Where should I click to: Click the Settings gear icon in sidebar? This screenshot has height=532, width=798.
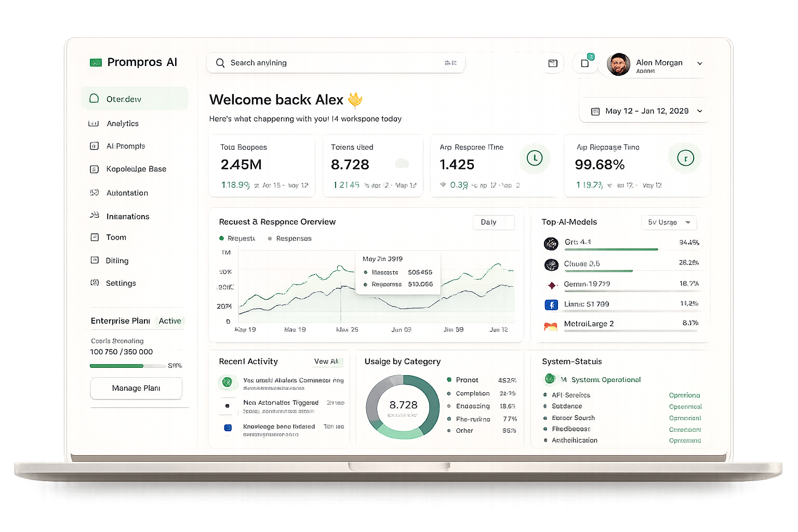(95, 283)
